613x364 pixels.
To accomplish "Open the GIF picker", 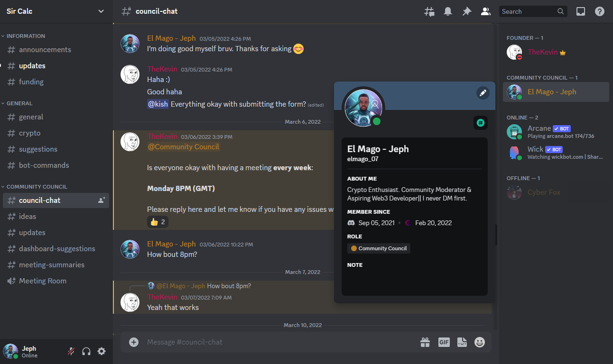I will [444, 342].
